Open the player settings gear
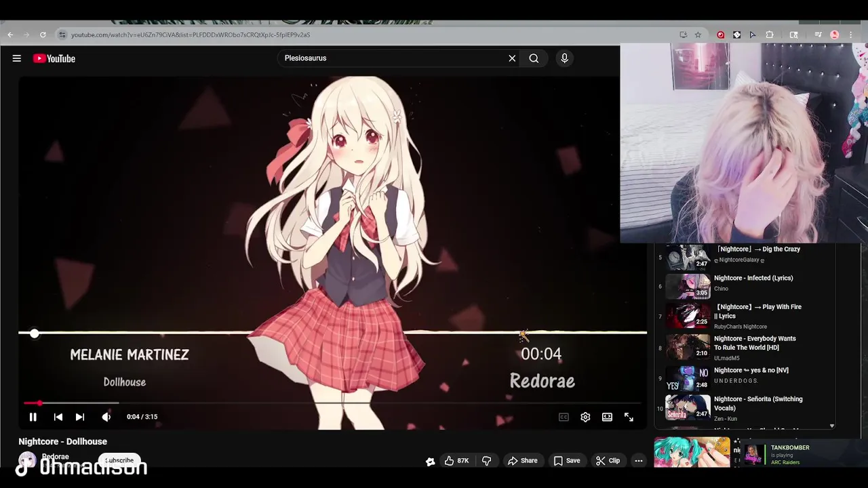Viewport: 868px width, 488px height. (x=585, y=417)
